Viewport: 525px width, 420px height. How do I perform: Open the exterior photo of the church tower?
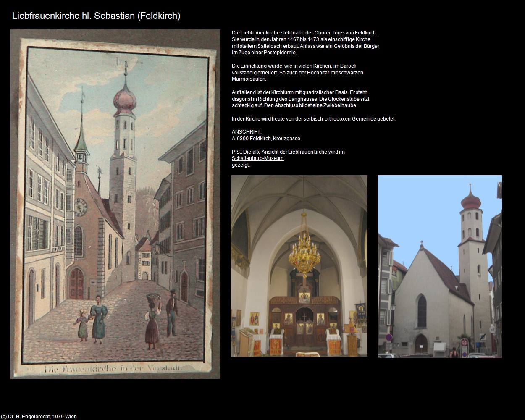[440, 267]
